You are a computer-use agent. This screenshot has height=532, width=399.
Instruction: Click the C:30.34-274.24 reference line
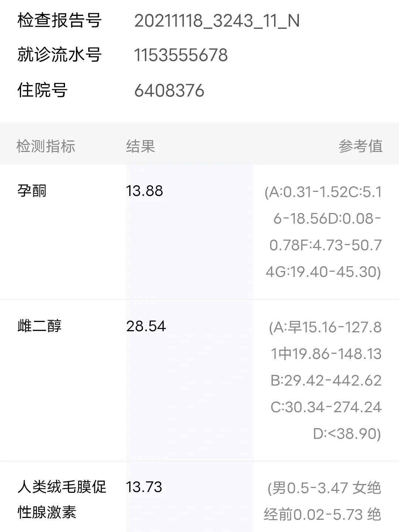point(326,407)
